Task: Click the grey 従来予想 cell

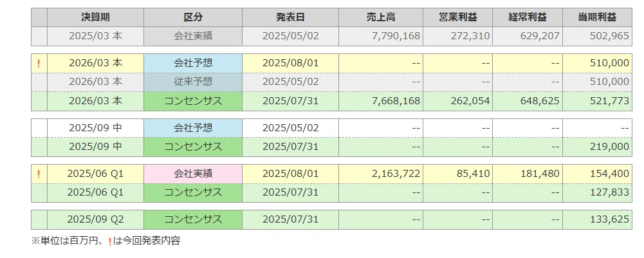Action: [x=193, y=82]
